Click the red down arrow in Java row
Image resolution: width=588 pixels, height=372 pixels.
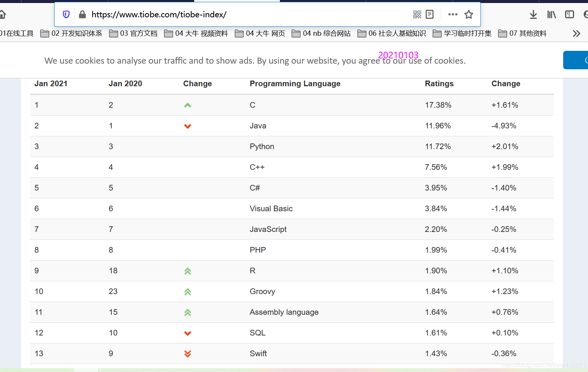click(x=188, y=126)
